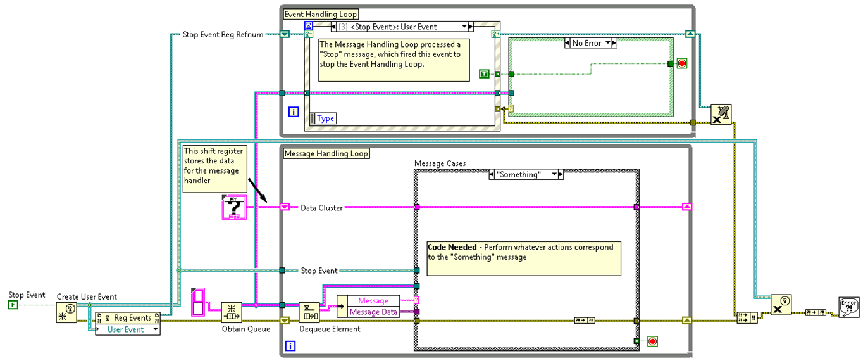This screenshot has height=363, width=868.
Task: Click the Event Handling Loop label
Action: point(321,14)
